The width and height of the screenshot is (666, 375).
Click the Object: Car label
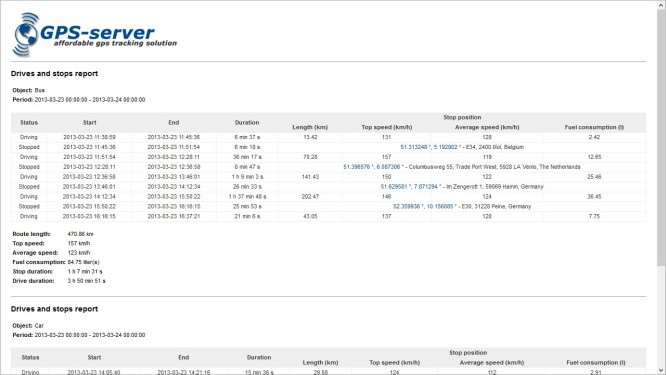[28, 325]
